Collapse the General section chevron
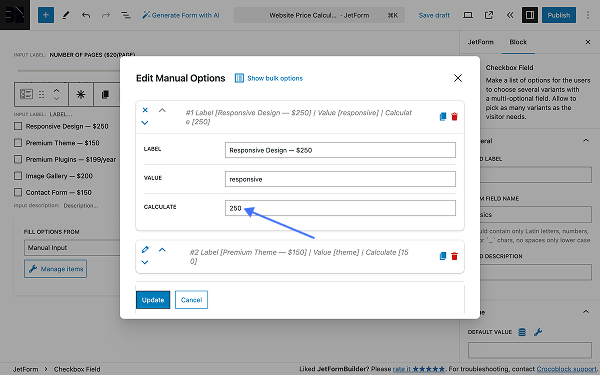600x375 pixels. [586, 140]
